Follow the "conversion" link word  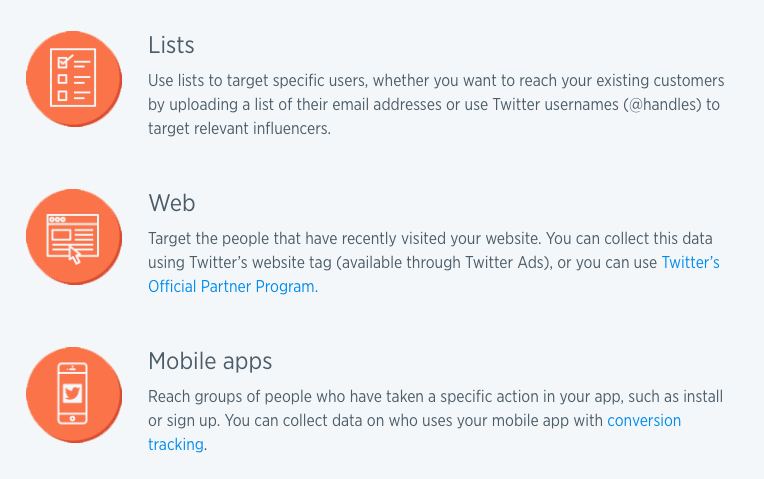(x=644, y=421)
